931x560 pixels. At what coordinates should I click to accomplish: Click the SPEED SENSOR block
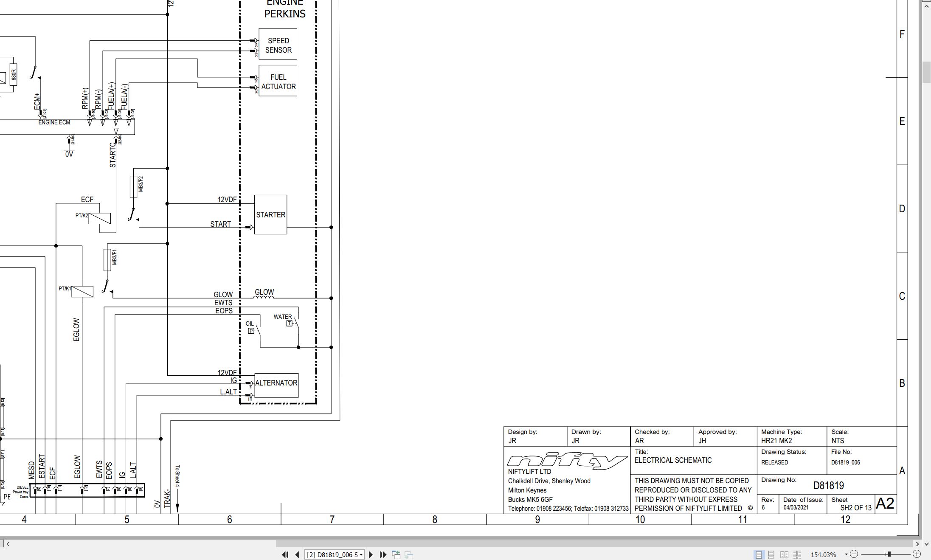pos(278,44)
